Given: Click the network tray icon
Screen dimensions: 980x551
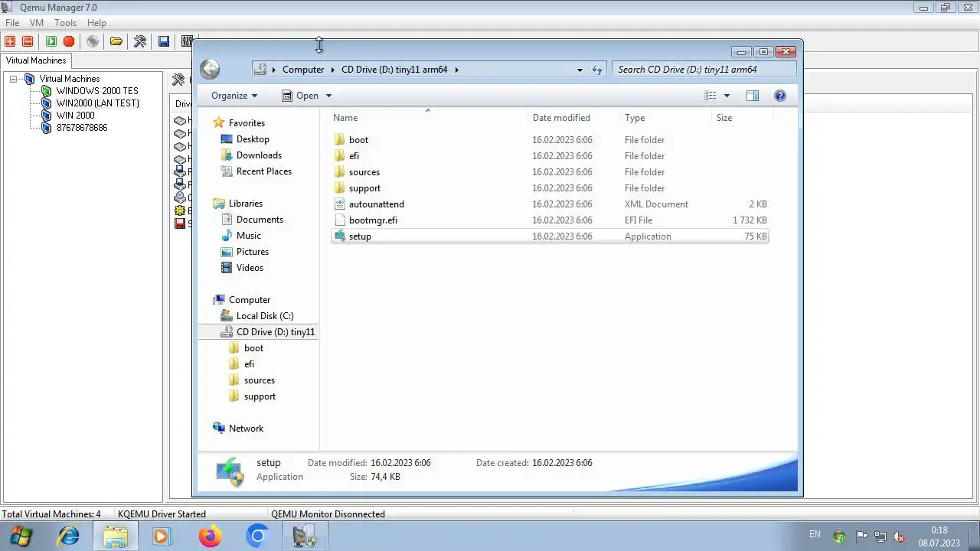Looking at the screenshot, I should (880, 536).
